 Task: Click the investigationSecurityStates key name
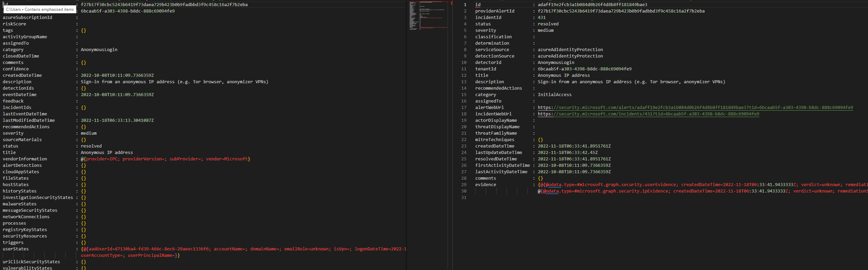tap(38, 198)
